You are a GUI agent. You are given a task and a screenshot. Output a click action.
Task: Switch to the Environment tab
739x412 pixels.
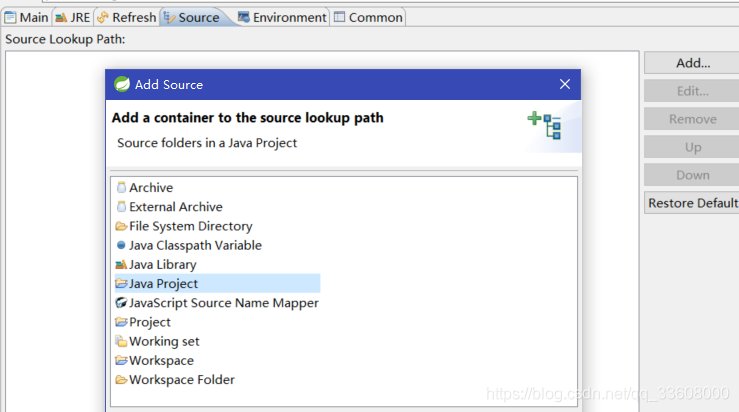(x=282, y=17)
